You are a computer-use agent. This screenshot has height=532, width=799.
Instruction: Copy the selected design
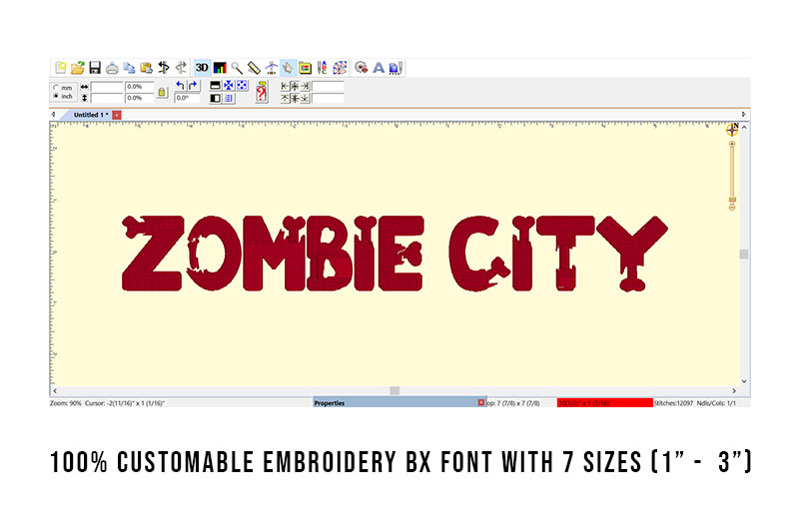point(130,68)
